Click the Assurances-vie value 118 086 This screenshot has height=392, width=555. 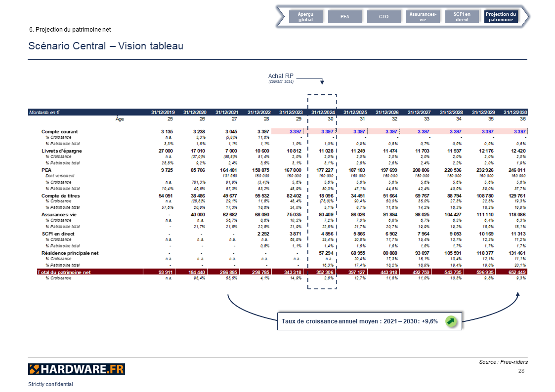(517, 215)
